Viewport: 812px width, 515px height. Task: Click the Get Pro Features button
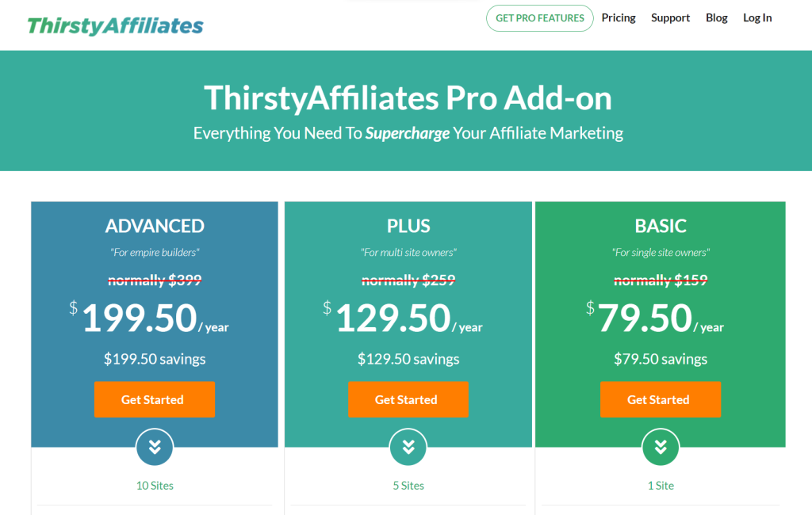[x=539, y=18]
